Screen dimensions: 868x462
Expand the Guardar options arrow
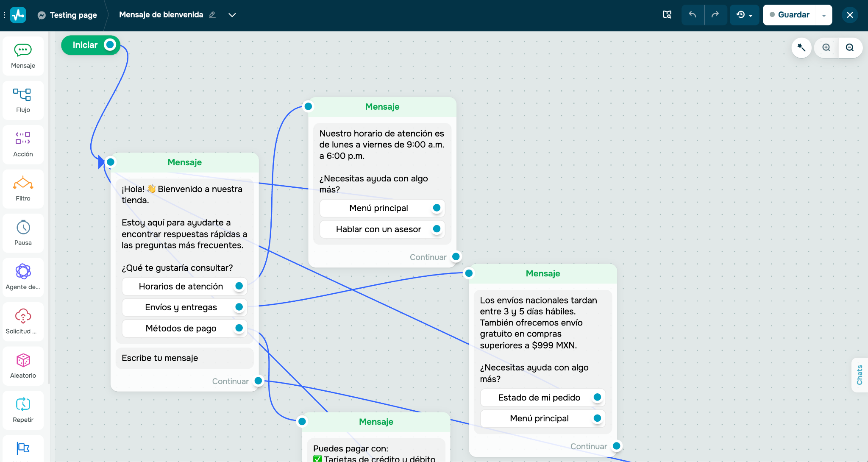[x=824, y=15]
